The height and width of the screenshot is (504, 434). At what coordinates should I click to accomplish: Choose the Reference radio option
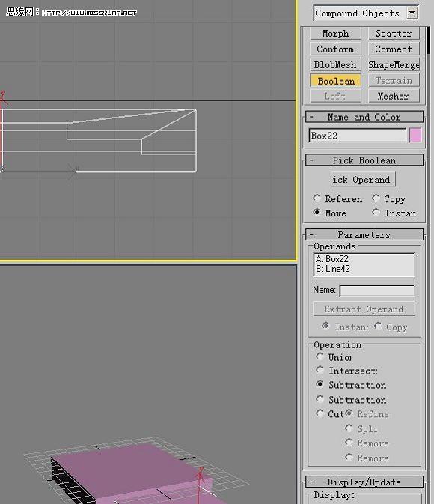point(337,199)
